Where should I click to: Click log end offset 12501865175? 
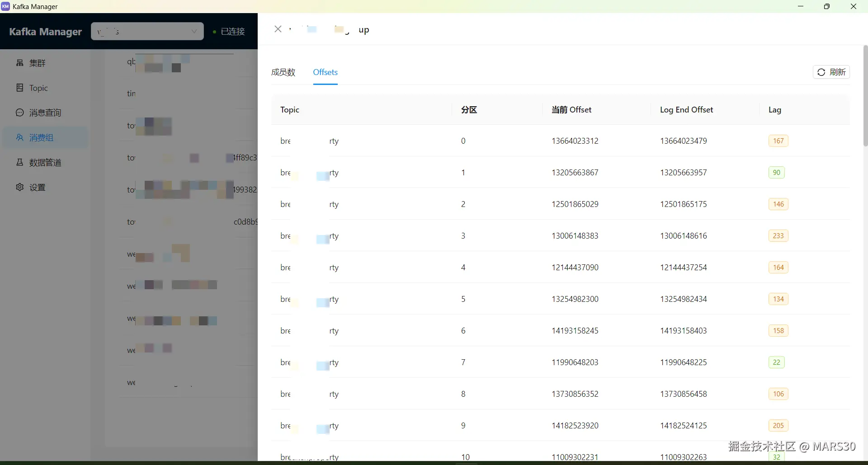684,204
